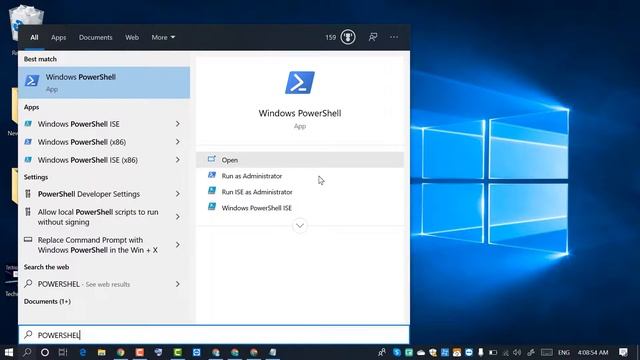Screen dimensions: 640x360
Task: Click the volume speaker tray icon
Action: pos(517,352)
